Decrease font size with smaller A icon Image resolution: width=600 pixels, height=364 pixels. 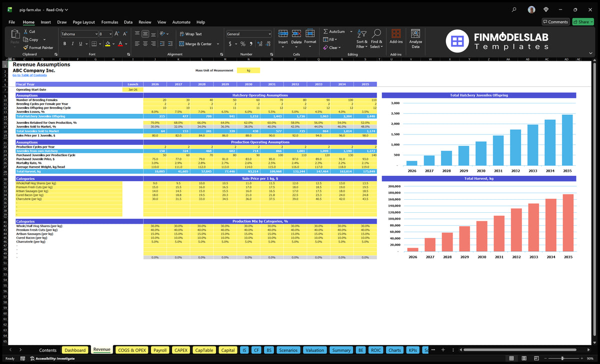pos(124,33)
